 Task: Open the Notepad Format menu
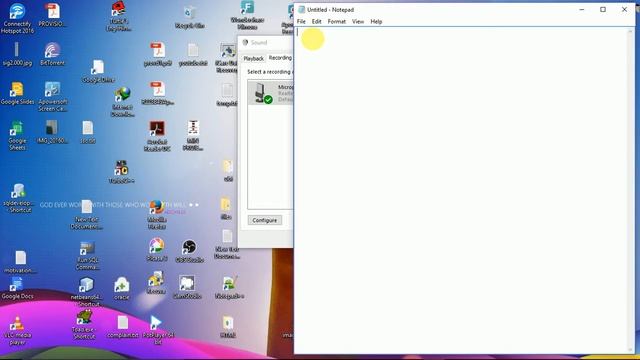pyautogui.click(x=337, y=22)
